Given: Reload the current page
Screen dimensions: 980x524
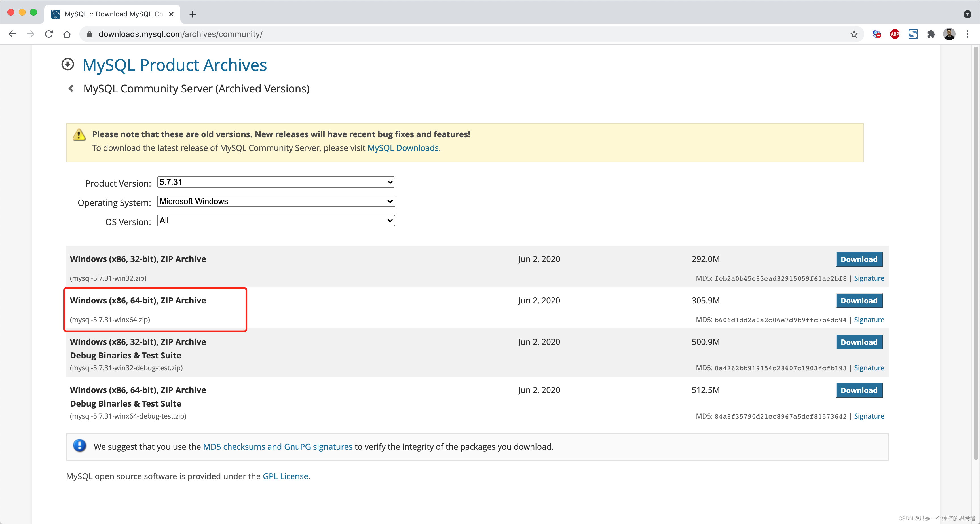Looking at the screenshot, I should pyautogui.click(x=49, y=34).
